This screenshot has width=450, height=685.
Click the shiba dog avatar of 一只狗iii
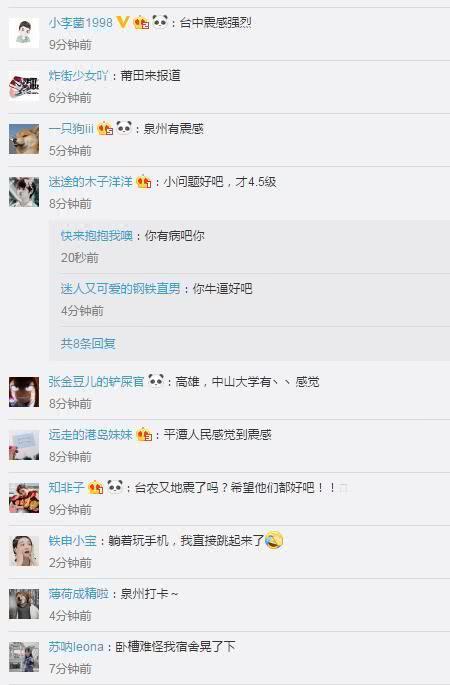[24, 139]
